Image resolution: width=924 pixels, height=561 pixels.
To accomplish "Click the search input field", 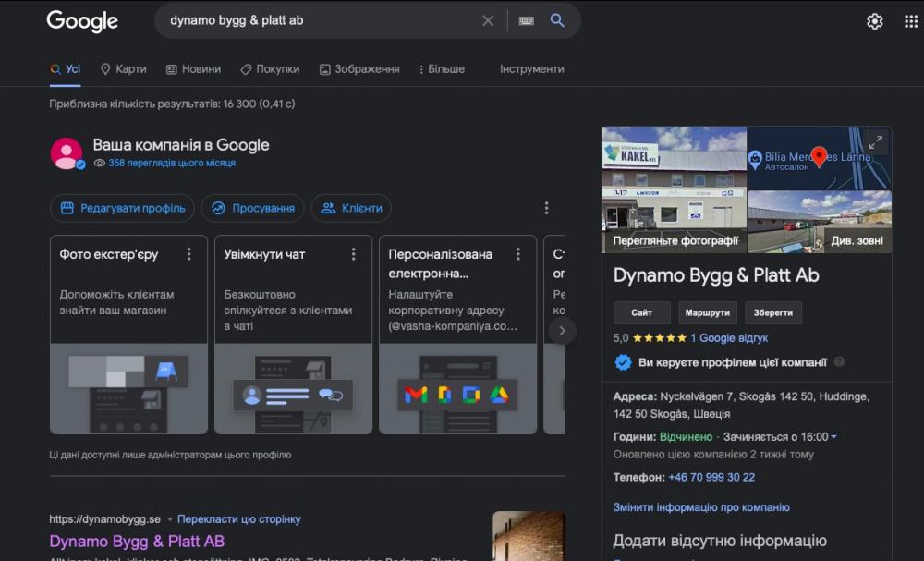I will point(314,20).
